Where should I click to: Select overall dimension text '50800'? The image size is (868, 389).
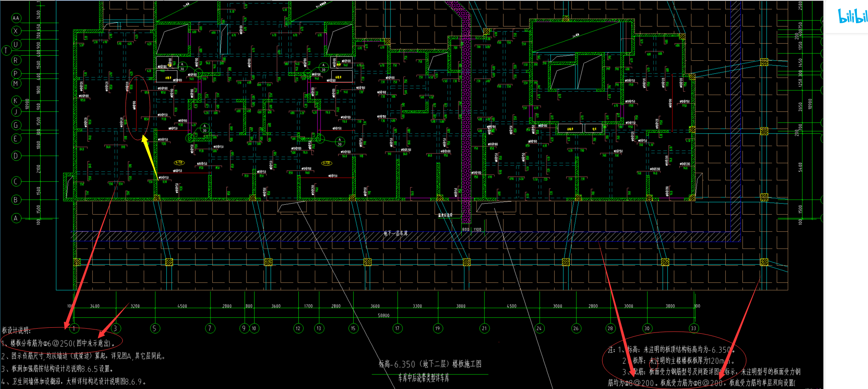click(384, 316)
